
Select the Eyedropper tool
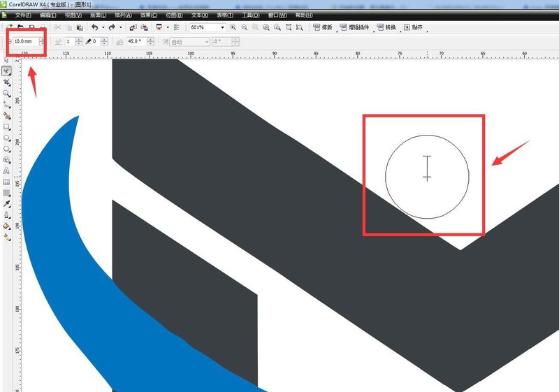coord(7,203)
